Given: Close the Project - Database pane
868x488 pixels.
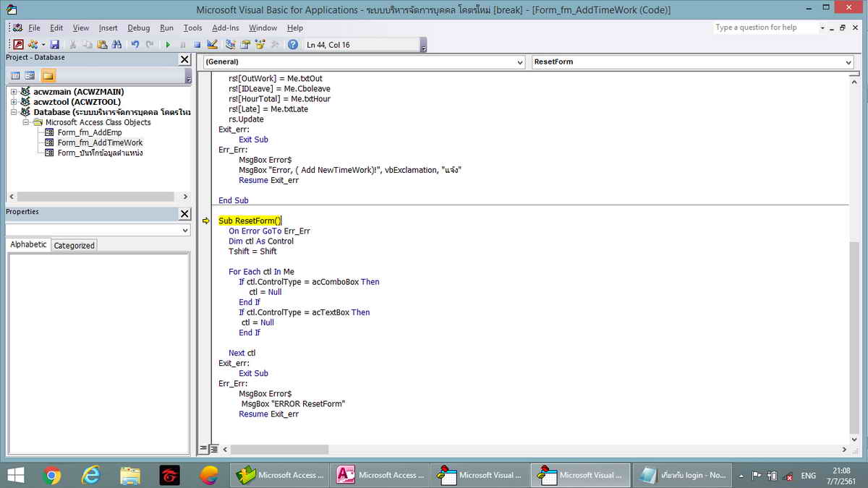Looking at the screenshot, I should pyautogui.click(x=184, y=59).
